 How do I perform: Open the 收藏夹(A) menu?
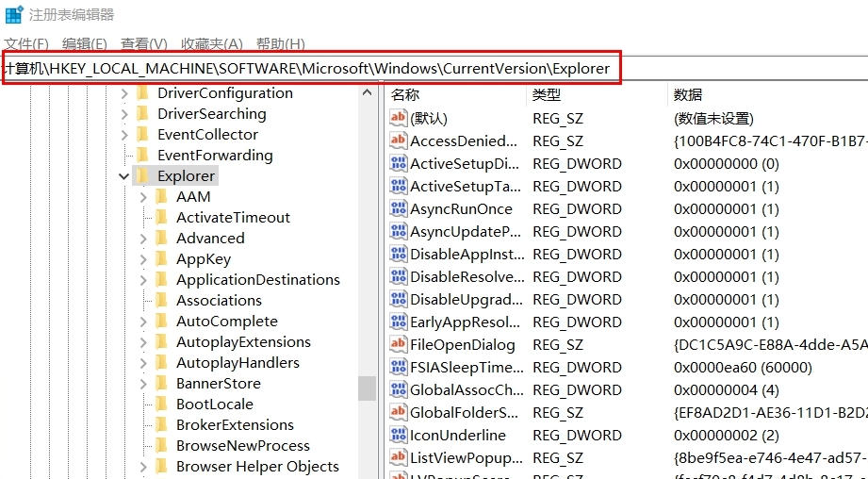point(212,43)
